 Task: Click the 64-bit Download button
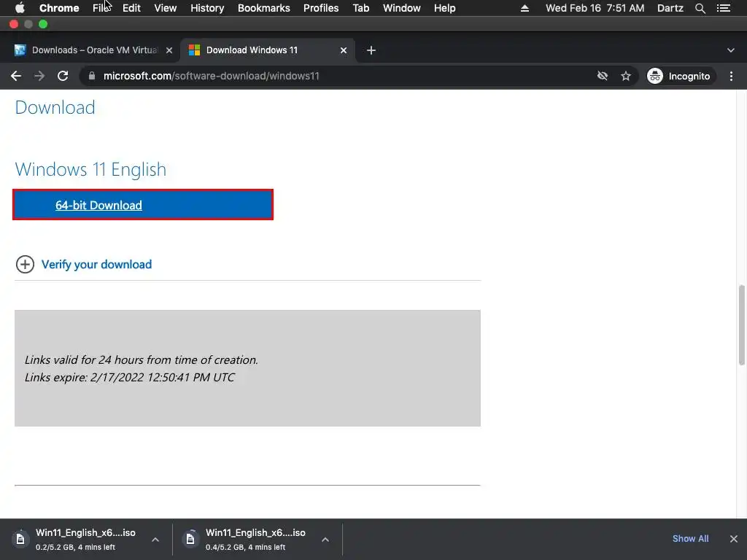point(143,205)
